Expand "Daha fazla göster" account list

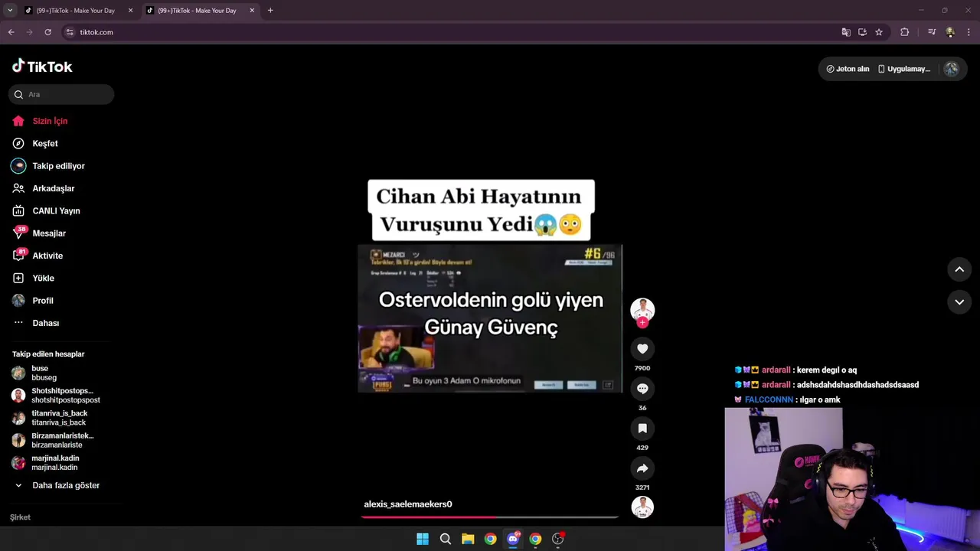coord(57,485)
